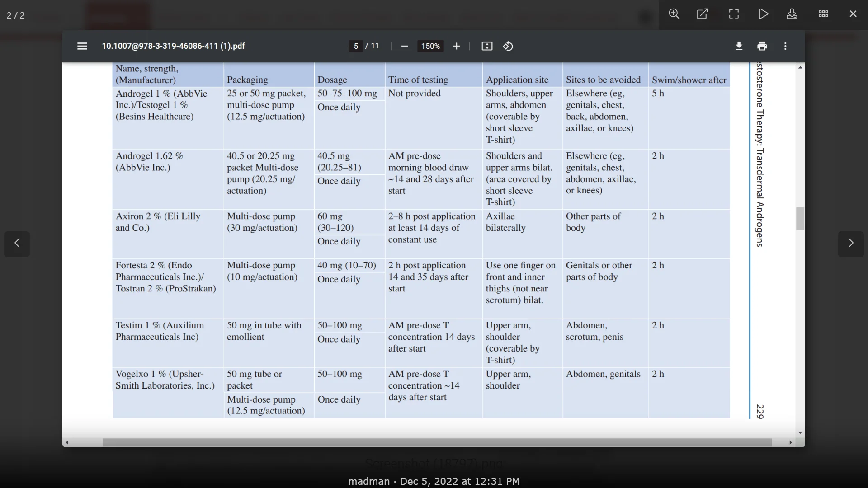
Task: Click the 'Swim/shower after' column header
Action: coord(689,80)
